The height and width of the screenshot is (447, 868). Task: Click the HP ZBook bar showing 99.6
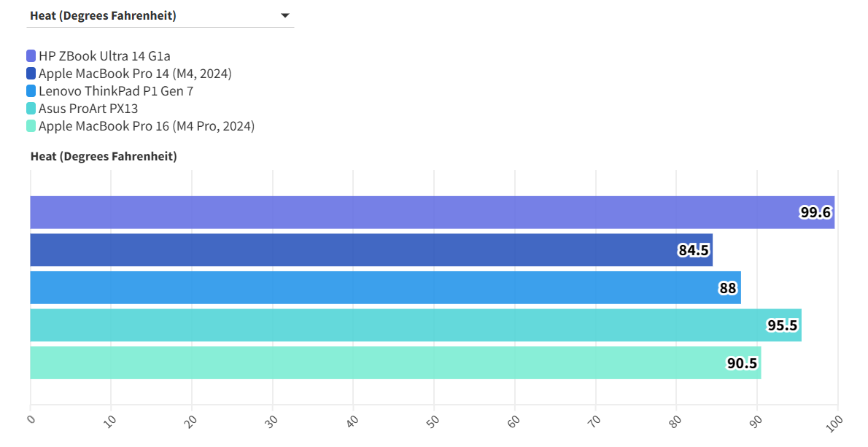432,212
